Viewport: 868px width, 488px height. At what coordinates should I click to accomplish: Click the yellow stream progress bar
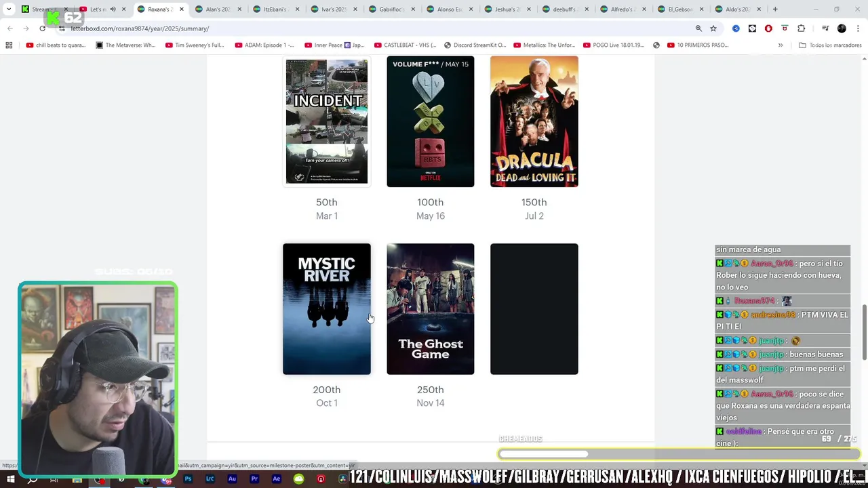pos(678,454)
